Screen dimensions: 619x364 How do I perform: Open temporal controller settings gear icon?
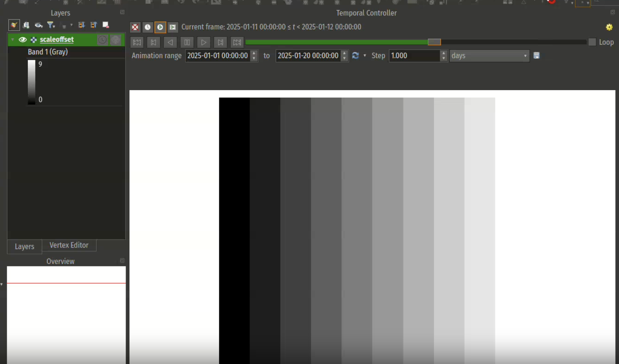(609, 27)
